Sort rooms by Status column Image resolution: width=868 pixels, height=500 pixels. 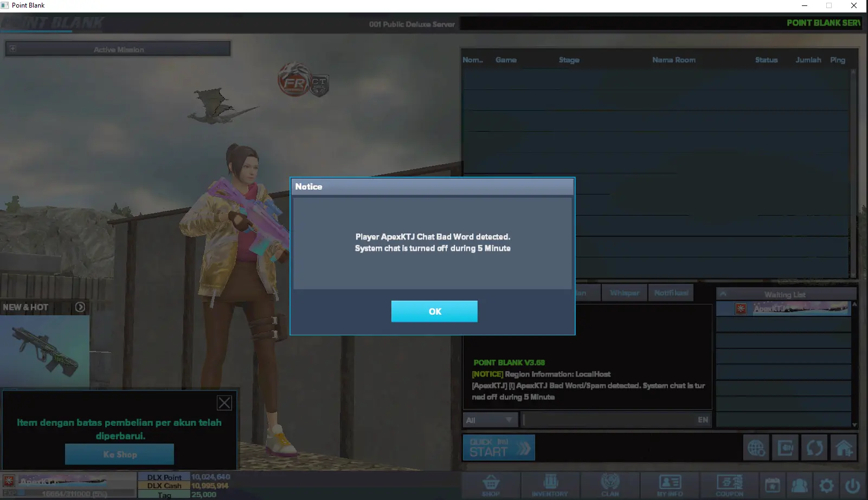767,60
